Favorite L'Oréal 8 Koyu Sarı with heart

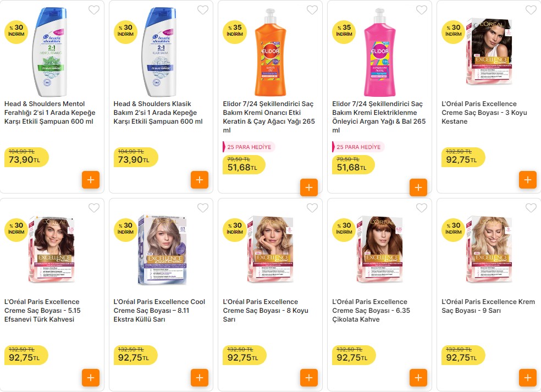click(x=312, y=208)
